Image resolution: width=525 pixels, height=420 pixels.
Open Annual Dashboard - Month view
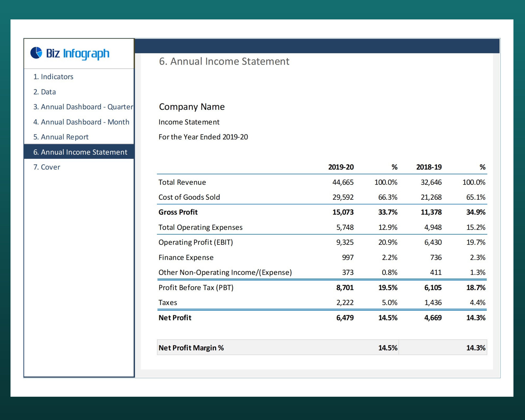tap(81, 122)
